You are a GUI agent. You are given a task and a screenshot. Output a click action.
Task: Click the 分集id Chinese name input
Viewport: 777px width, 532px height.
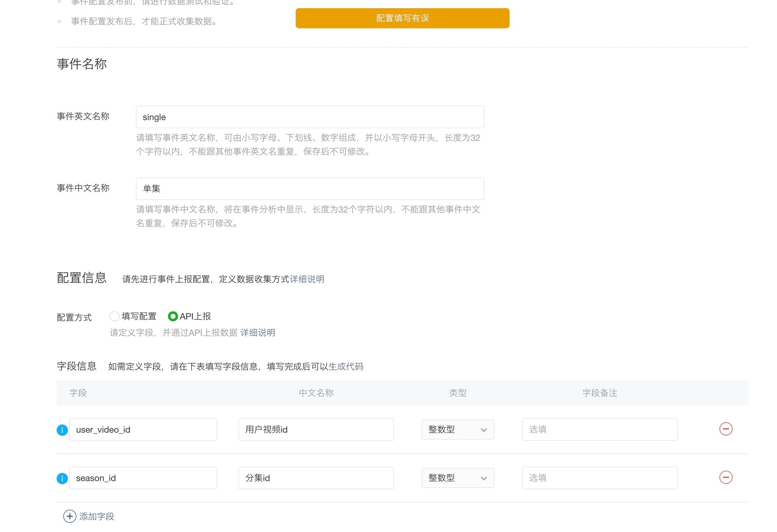[316, 478]
